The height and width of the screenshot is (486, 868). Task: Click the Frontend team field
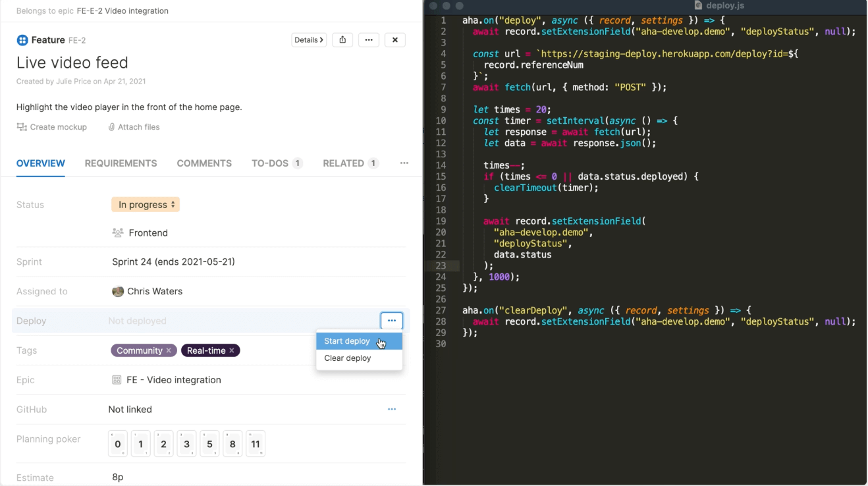(140, 233)
